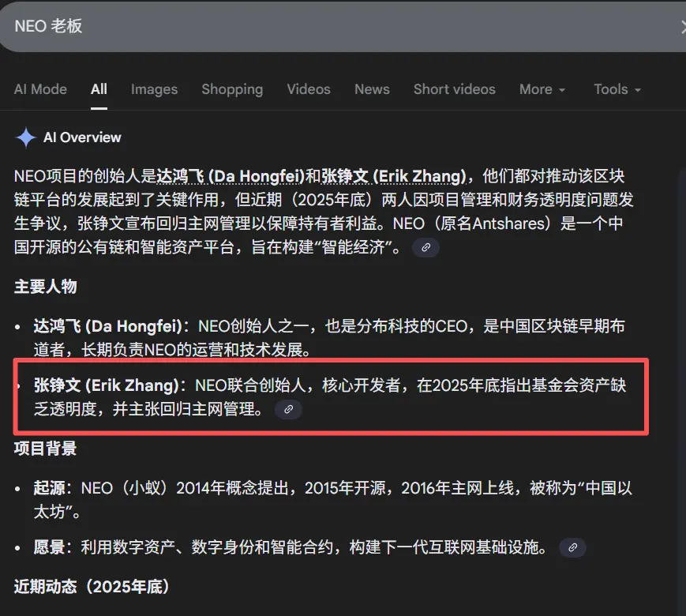Expand the Tools dropdown

pyautogui.click(x=617, y=89)
